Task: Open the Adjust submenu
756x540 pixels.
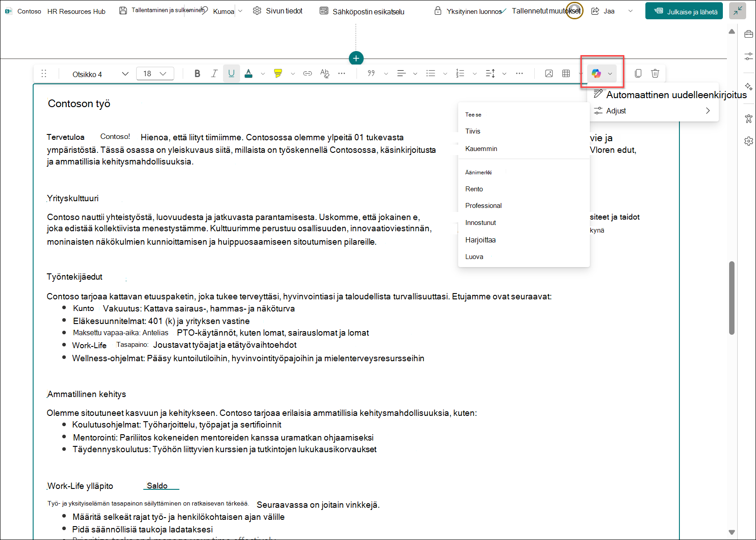Action: coord(653,111)
